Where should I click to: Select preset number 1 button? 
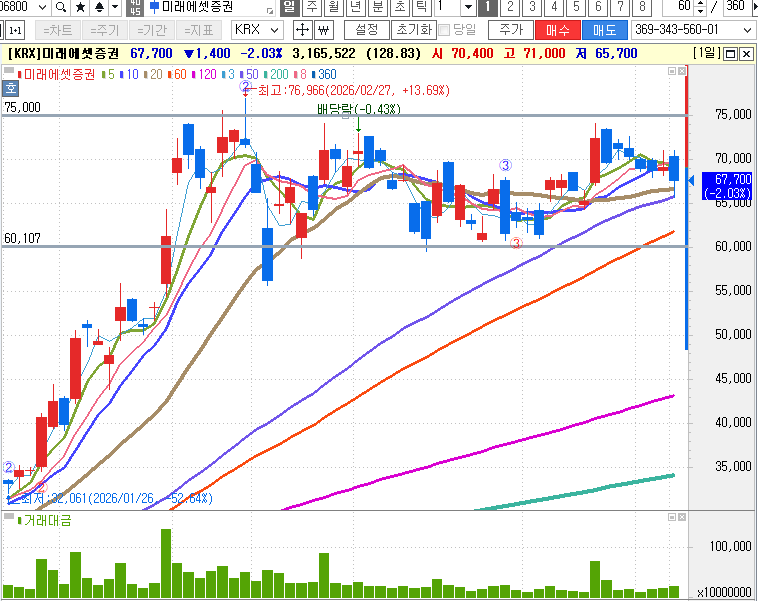[x=488, y=7]
